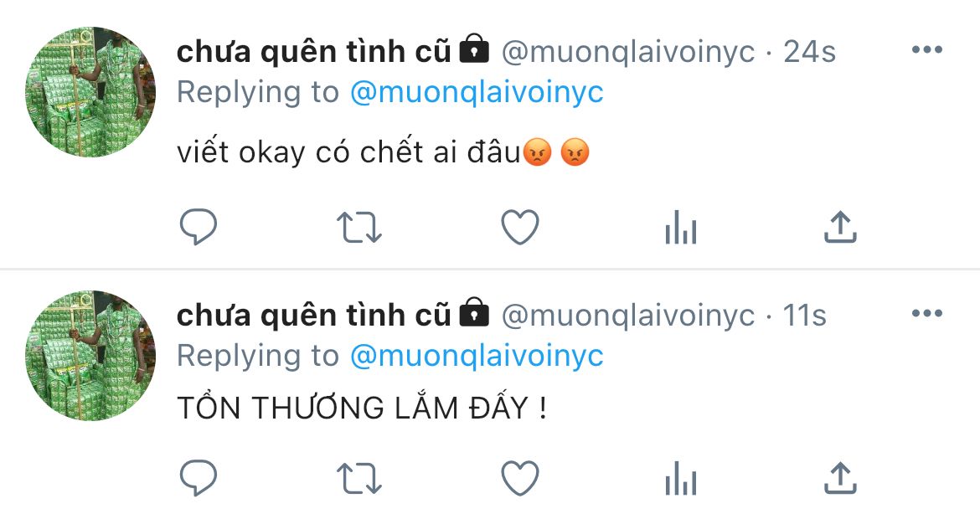Open the @muonqlaivoinyc reply link in first tweet
This screenshot has height=519, width=980.
tap(477, 92)
